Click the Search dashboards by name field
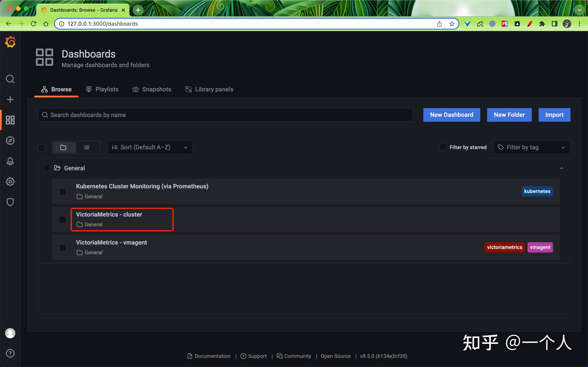This screenshot has height=367, width=588. 225,115
